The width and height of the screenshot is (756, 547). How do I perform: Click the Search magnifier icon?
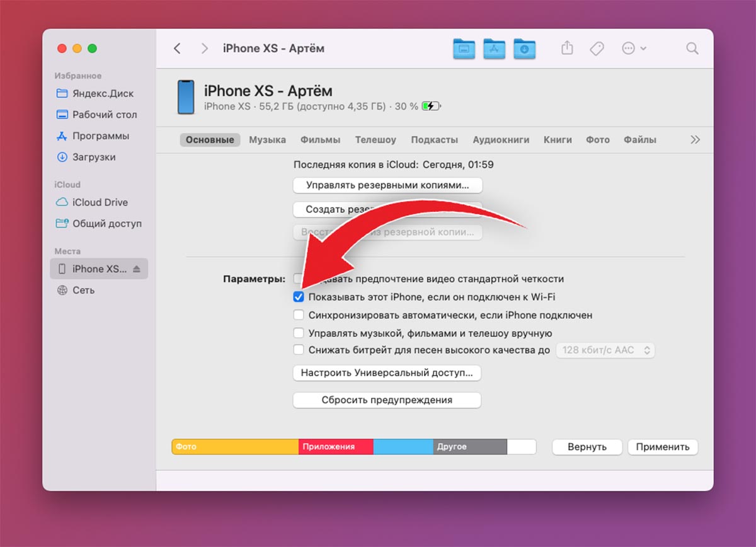pos(692,49)
